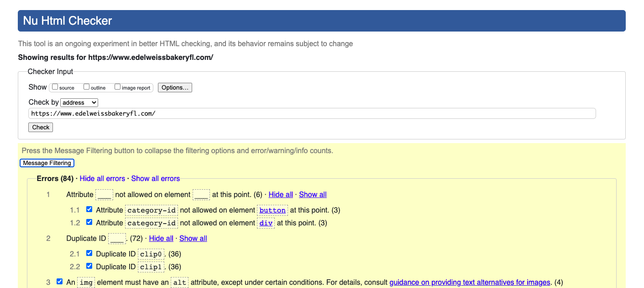Viewport: 644px width, 288px height.
Task: Uncheck category-id on div error filter
Action: [x=89, y=223]
